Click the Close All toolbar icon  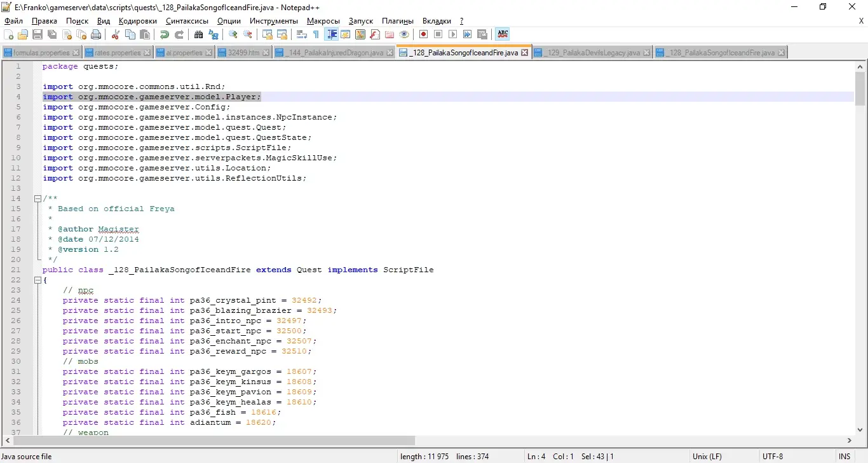[x=81, y=34]
